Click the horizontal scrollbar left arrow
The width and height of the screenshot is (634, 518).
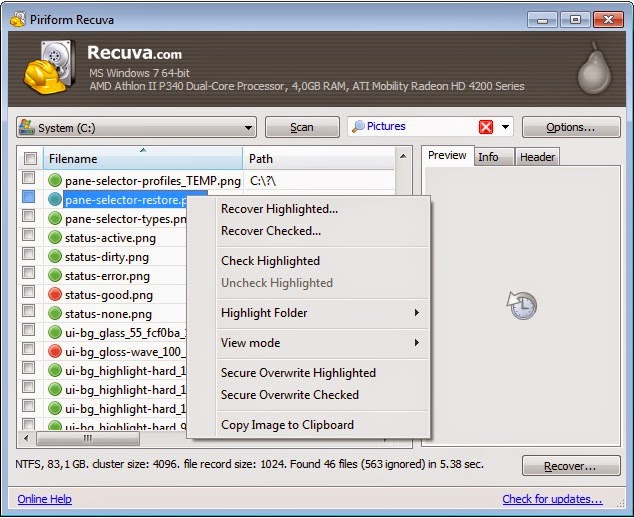[27, 438]
